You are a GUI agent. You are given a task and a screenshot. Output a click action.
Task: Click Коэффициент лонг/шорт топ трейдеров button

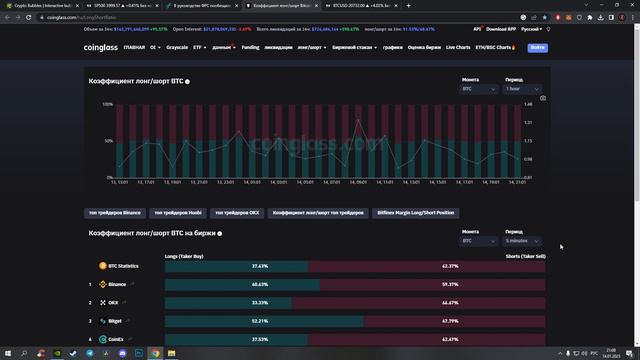click(318, 213)
